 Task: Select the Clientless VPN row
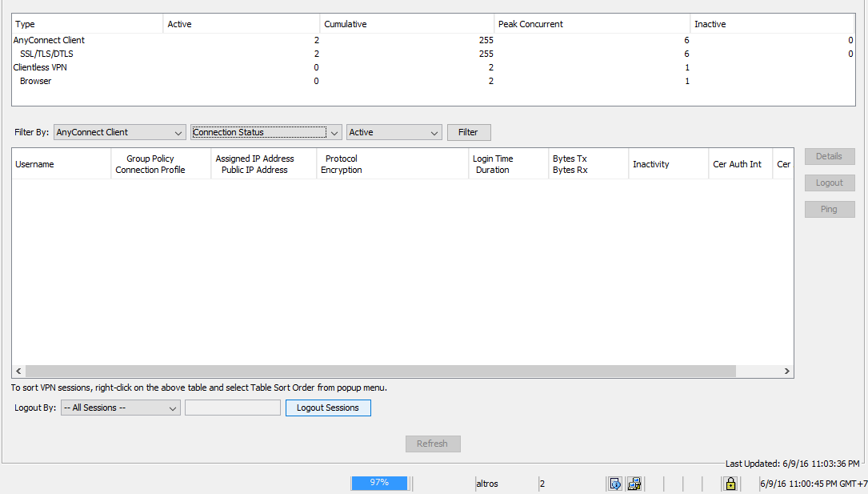coord(434,67)
